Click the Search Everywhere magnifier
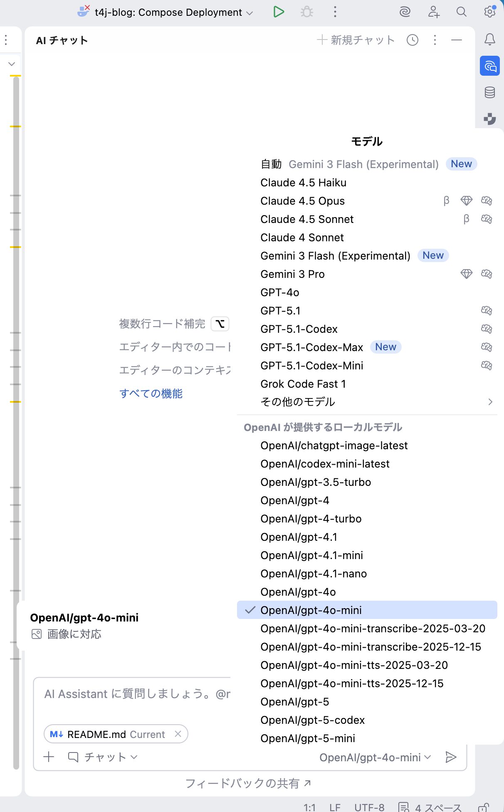The height and width of the screenshot is (812, 504). click(461, 12)
